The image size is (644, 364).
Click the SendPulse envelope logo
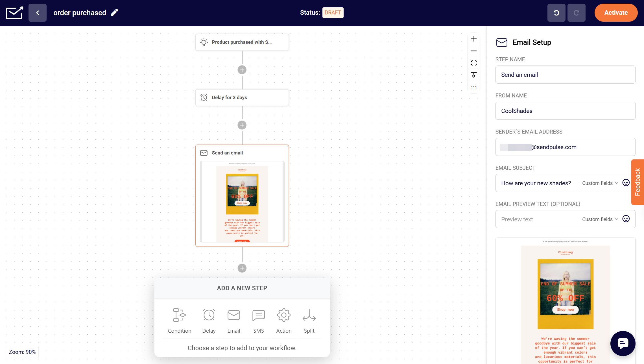(x=14, y=13)
